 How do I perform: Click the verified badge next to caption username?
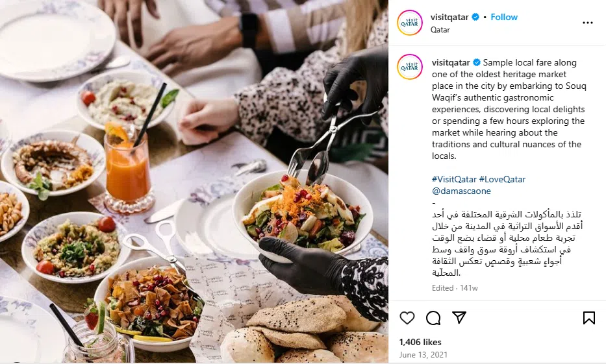click(477, 62)
